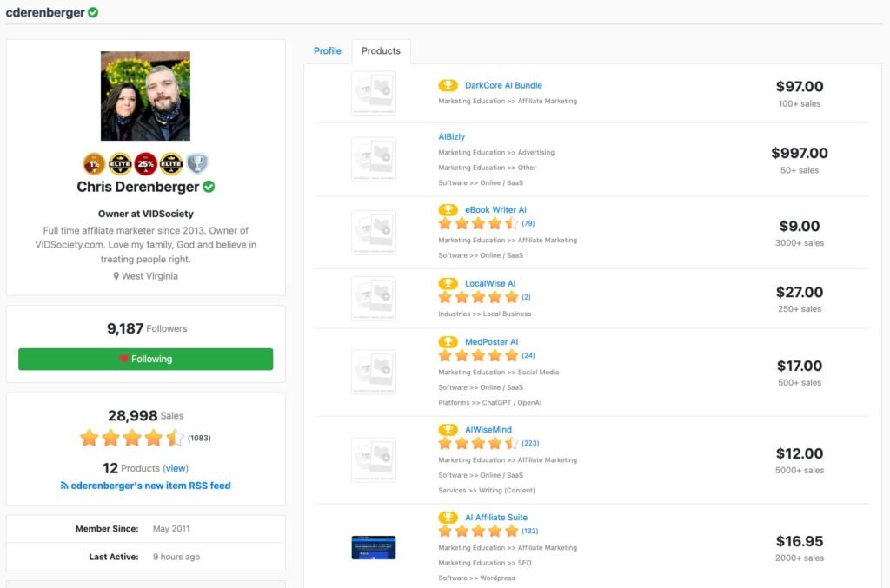The image size is (890, 588).
Task: Click Chris Derenberger's profile photo
Action: point(145,96)
